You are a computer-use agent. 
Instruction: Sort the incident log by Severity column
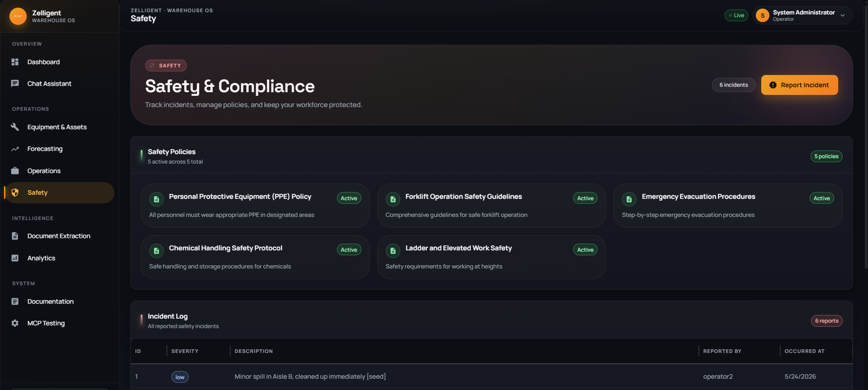pyautogui.click(x=185, y=351)
